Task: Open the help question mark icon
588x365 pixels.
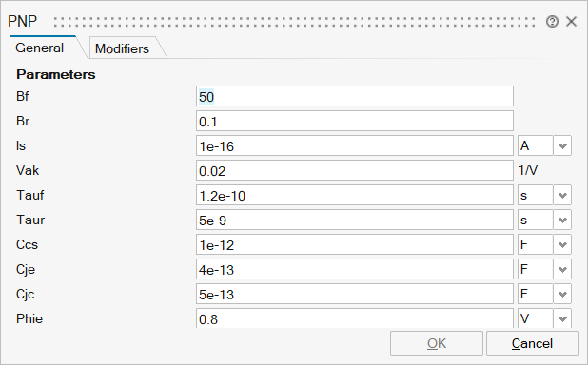Action: point(552,22)
